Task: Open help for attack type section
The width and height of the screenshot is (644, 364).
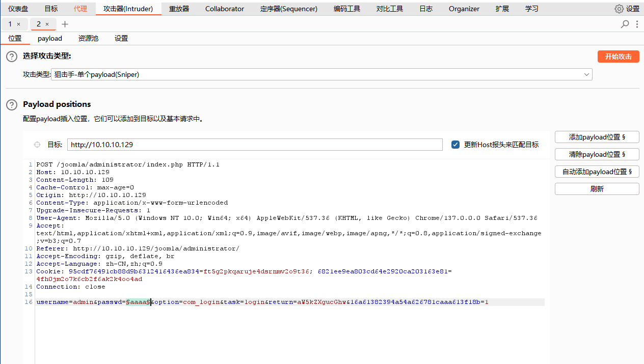Action: click(x=11, y=57)
